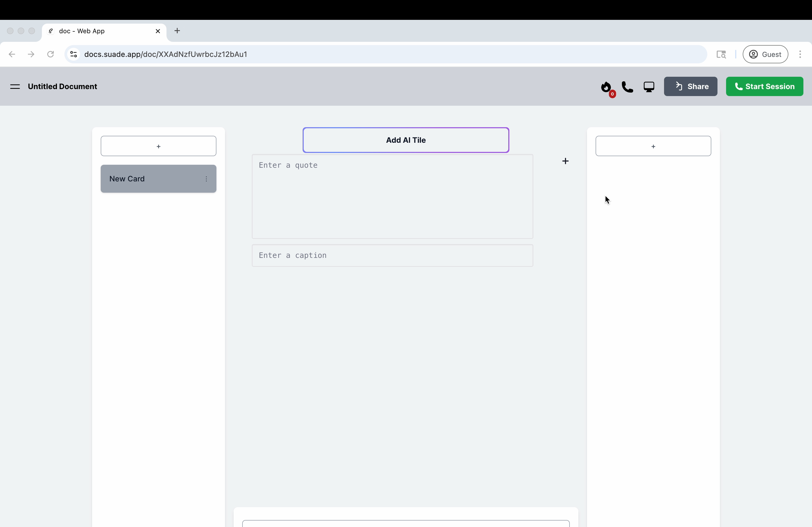Open the Guest profile menu
The width and height of the screenshot is (812, 527).
click(x=765, y=54)
